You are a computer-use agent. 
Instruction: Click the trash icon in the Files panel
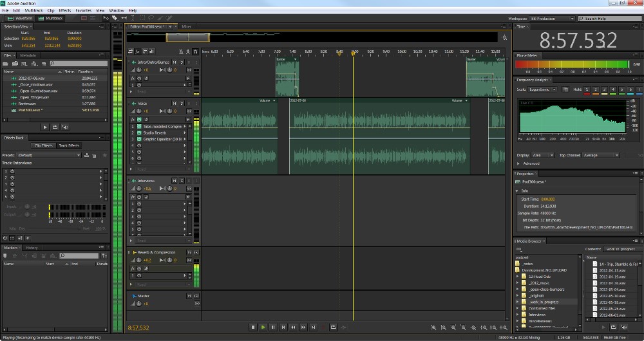click(44, 64)
